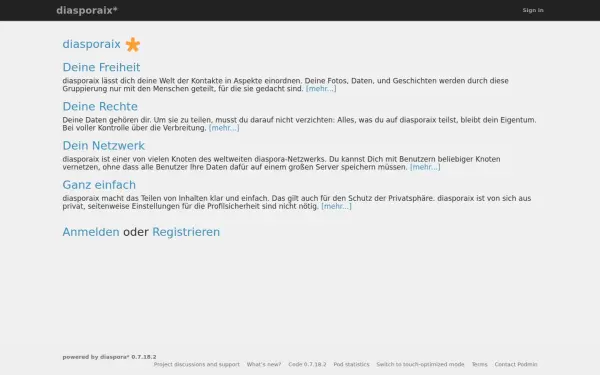Screen dimensions: 600x375
Task: Open the What's new? footer link
Action: (x=264, y=364)
